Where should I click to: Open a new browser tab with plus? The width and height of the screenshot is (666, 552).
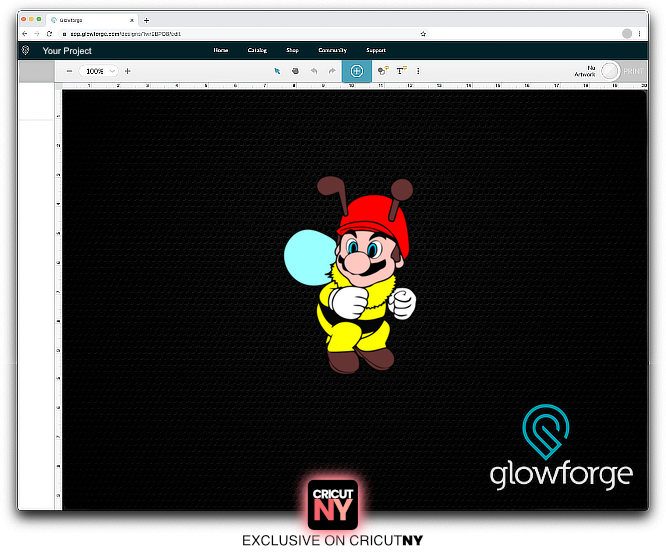click(147, 20)
